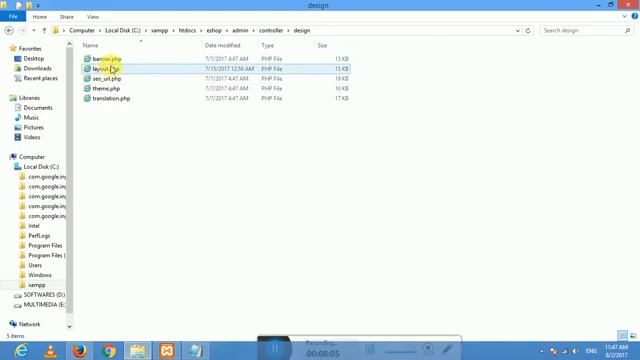This screenshot has width=640, height=360.
Task: Sort by the Size column header
Action: [x=333, y=45]
